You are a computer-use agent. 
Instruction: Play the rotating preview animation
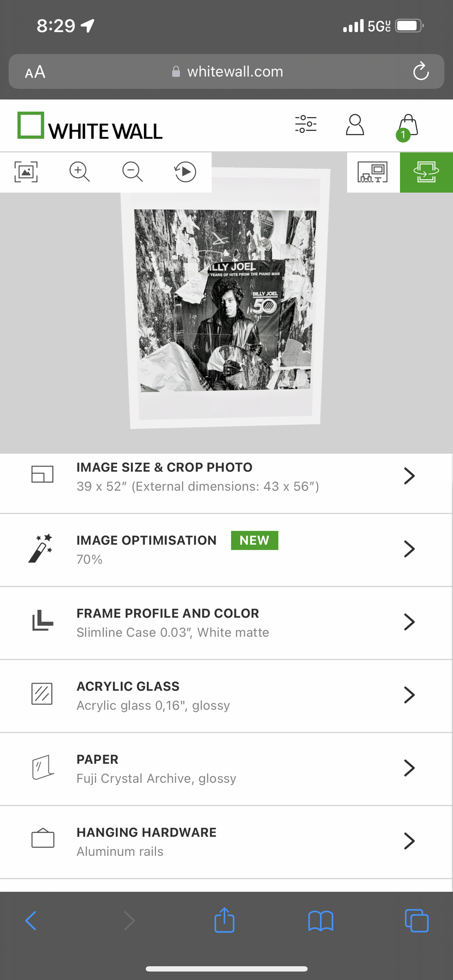[186, 172]
